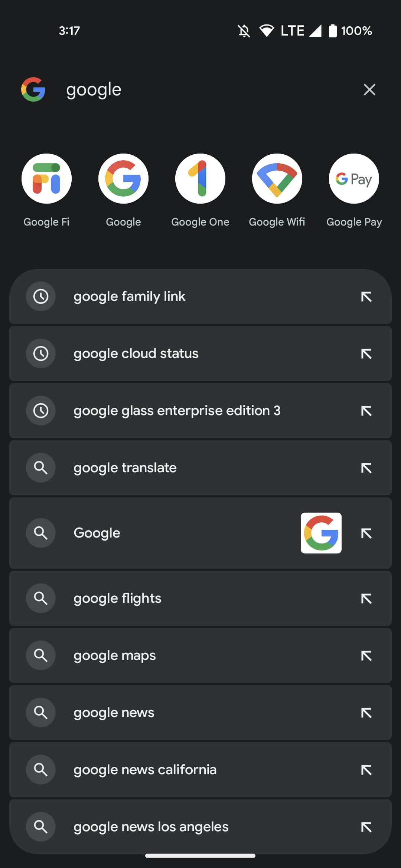Launch the Google app icon

click(123, 179)
